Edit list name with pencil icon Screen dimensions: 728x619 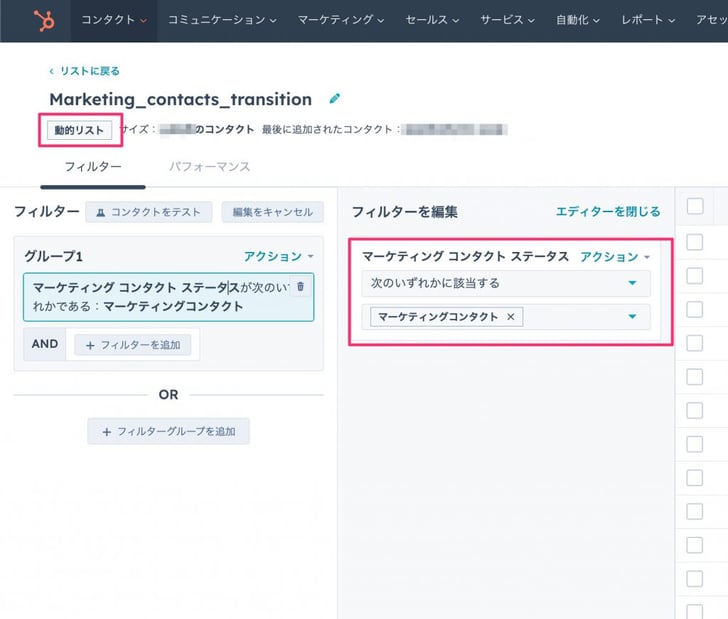click(335, 98)
